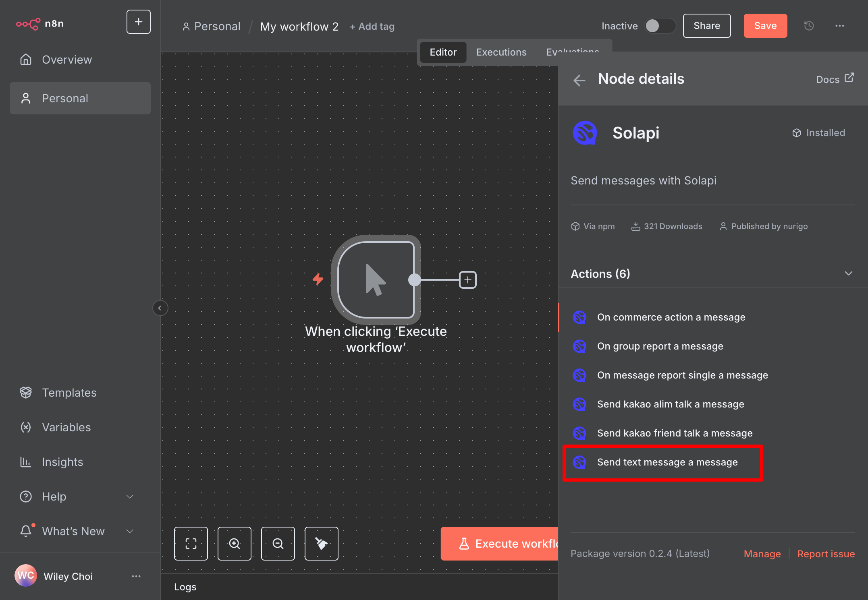Select On commerce action a message
Image resolution: width=868 pixels, height=600 pixels.
pyautogui.click(x=712, y=317)
